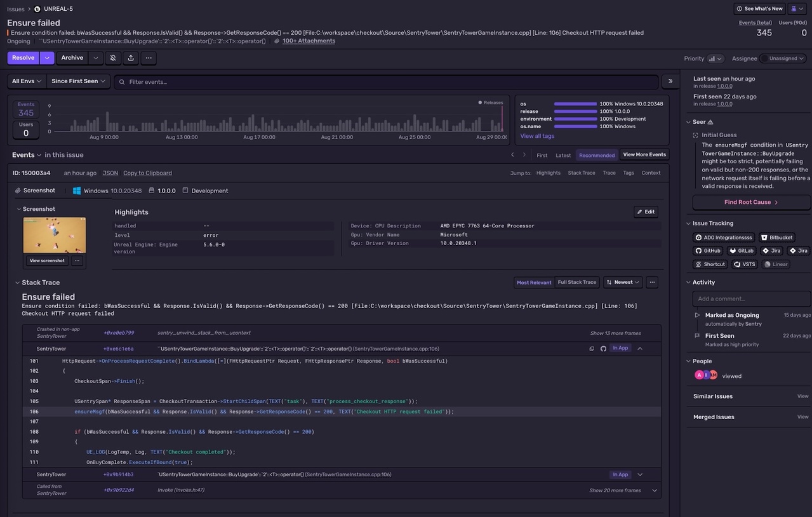The image size is (812, 517).
Task: Link issue to GitHub in Issue Tracking
Action: click(708, 251)
